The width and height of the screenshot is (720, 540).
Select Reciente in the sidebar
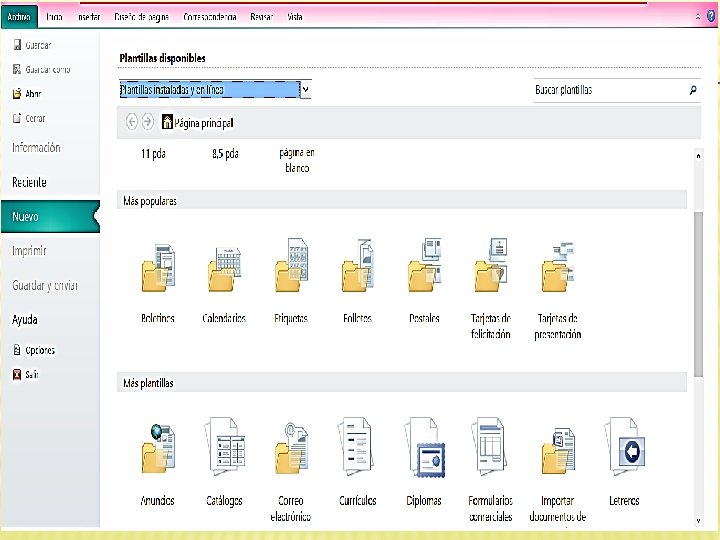pyautogui.click(x=29, y=182)
